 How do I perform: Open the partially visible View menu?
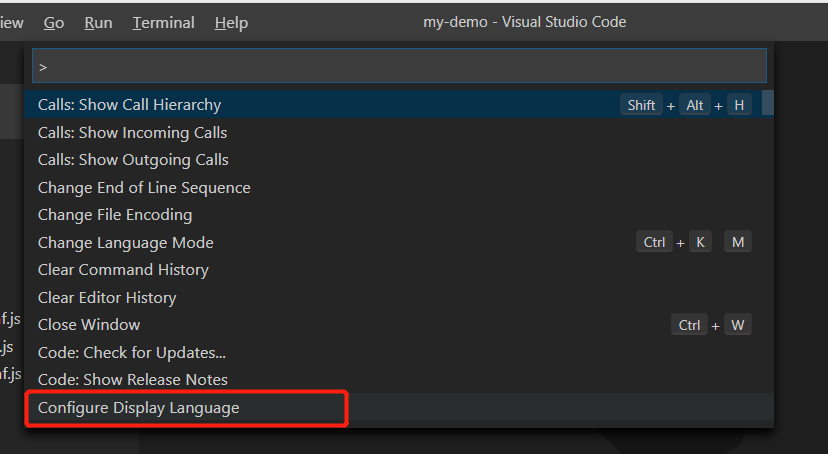12,22
